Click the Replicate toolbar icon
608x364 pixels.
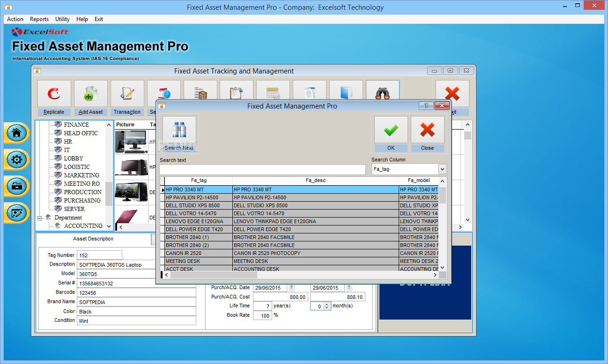pos(54,94)
